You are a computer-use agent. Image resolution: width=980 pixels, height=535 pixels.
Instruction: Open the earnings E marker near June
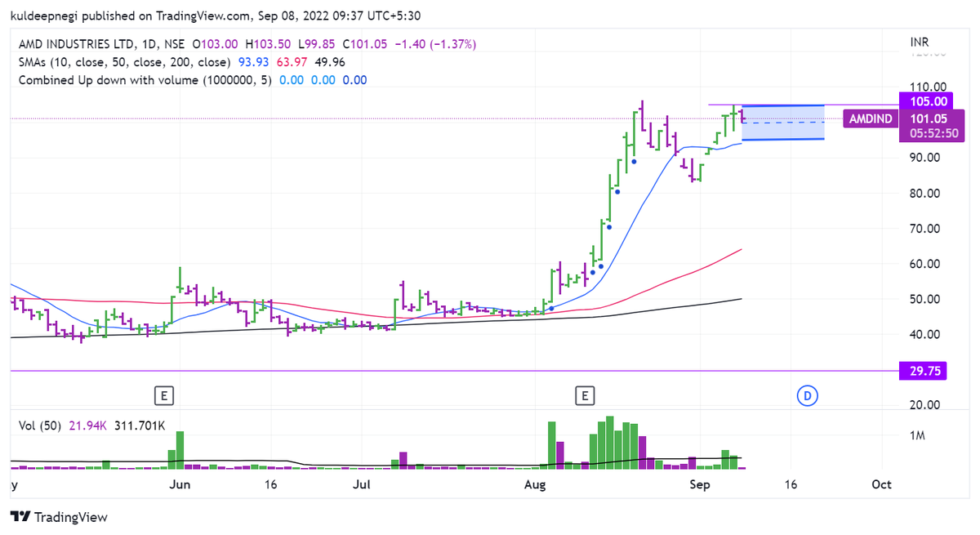(165, 396)
